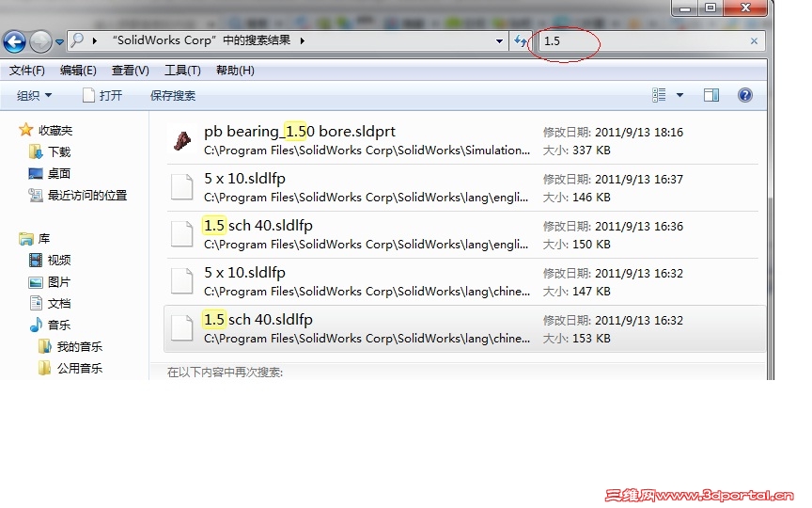The height and width of the screenshot is (508, 812).
Task: Select the pb bearing_1.50 bore.sldprt file icon
Action: pos(181,140)
